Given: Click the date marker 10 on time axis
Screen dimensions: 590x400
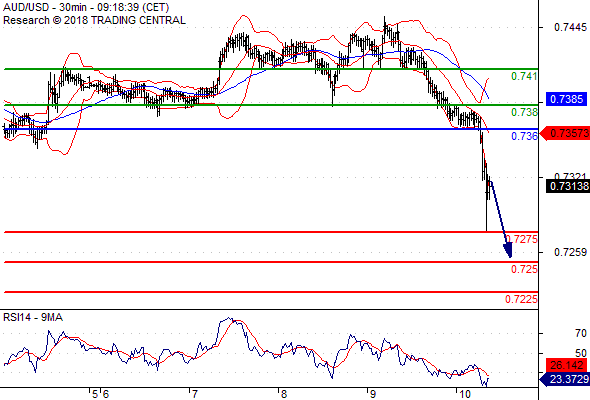Looking at the screenshot, I should pos(465,394).
